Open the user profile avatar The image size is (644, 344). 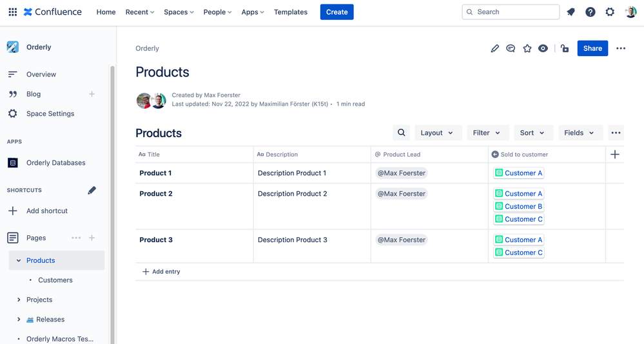pos(630,12)
